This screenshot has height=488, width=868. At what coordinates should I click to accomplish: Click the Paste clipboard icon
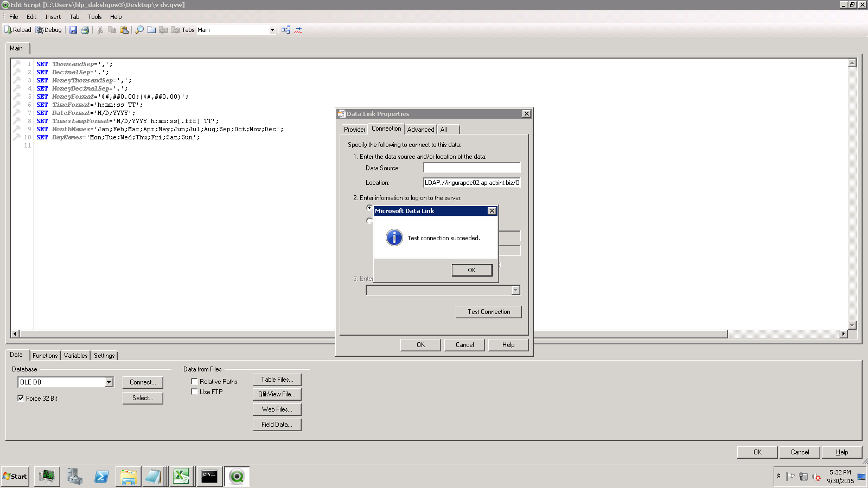(x=124, y=30)
